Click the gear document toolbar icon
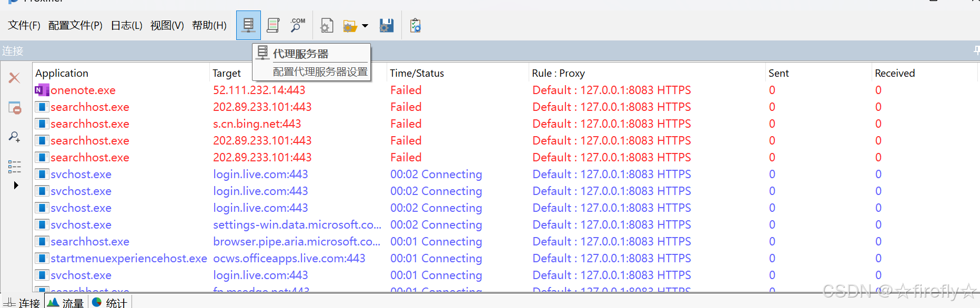This screenshot has height=308, width=980. click(x=327, y=25)
